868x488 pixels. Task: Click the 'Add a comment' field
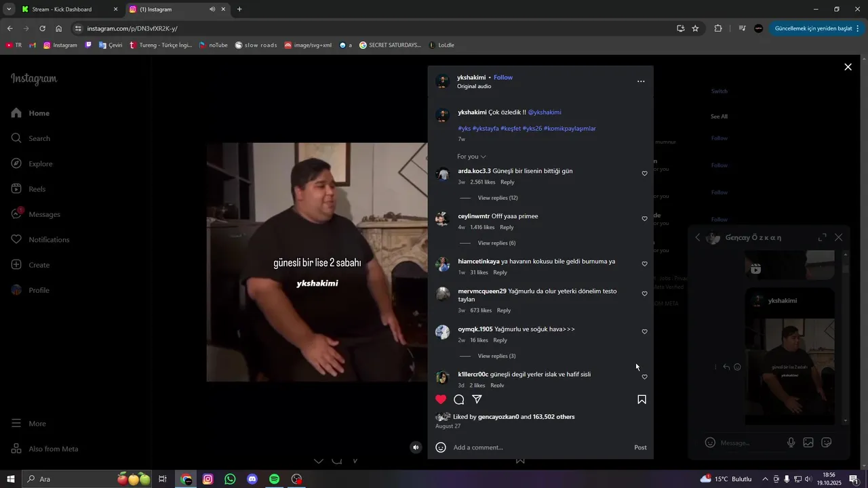(x=539, y=447)
